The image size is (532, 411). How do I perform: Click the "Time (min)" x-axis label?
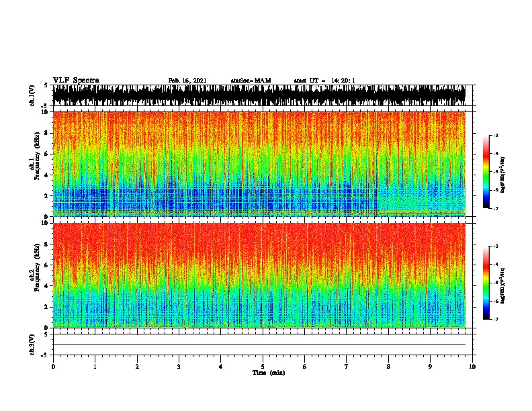(x=269, y=373)
